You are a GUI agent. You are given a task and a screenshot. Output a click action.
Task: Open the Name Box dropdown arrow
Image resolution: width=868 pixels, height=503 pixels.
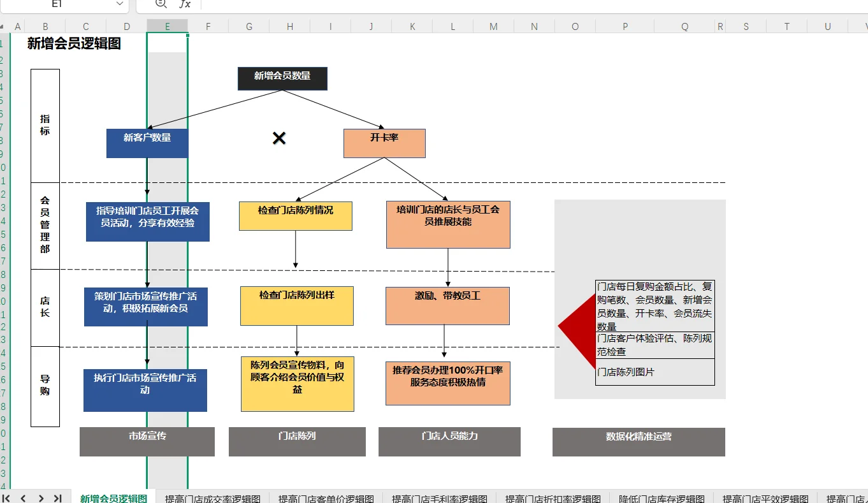[x=119, y=4]
